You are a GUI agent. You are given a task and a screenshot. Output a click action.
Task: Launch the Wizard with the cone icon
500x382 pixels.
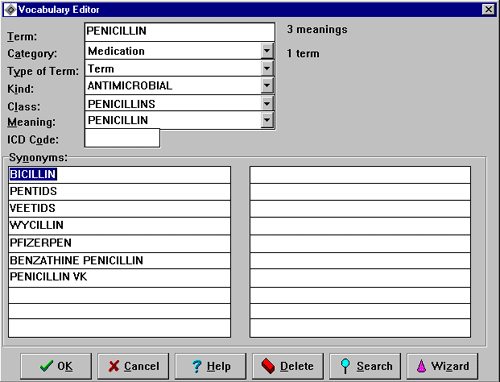pyautogui.click(x=442, y=366)
